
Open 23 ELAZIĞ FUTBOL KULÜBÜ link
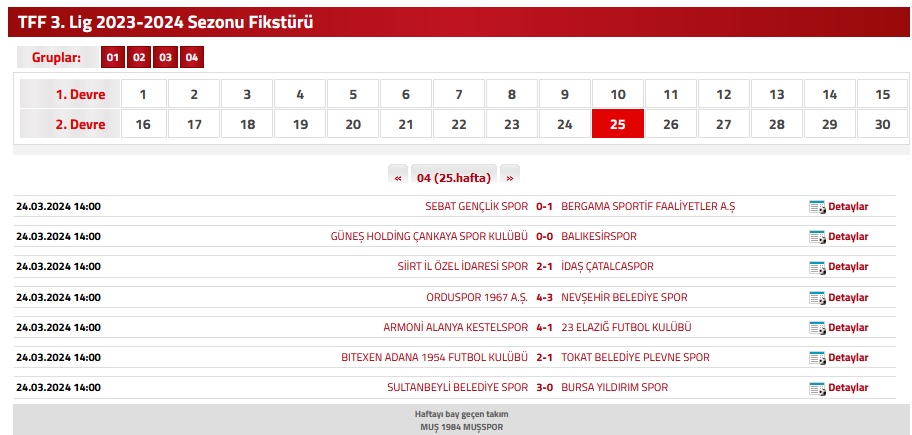pos(626,327)
